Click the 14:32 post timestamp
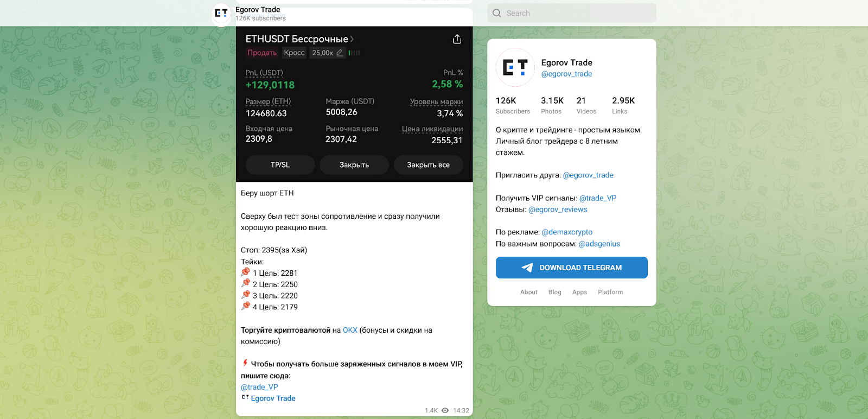Image resolution: width=868 pixels, height=419 pixels. (461, 410)
